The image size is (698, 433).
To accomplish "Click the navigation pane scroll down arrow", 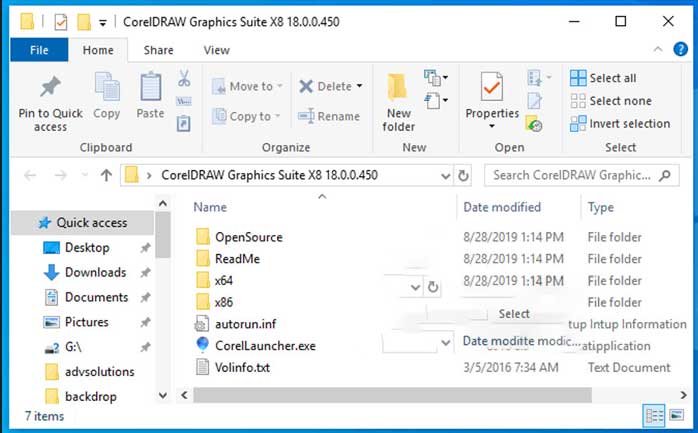I will click(x=162, y=395).
